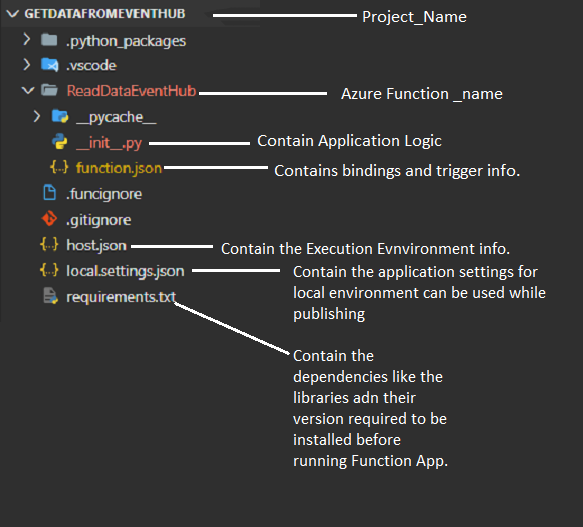Expand the .vscode folder chevron
Screen dimensions: 583x527
26,64
